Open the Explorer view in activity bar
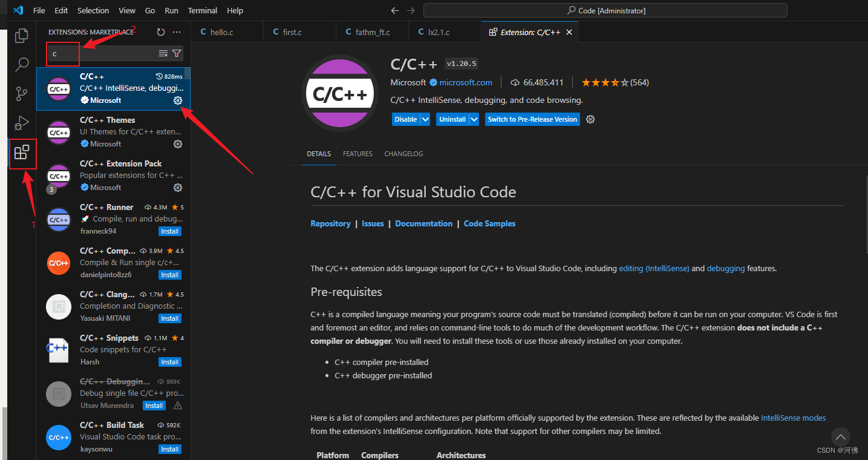Viewport: 868px width, 460px height. pyautogui.click(x=22, y=36)
